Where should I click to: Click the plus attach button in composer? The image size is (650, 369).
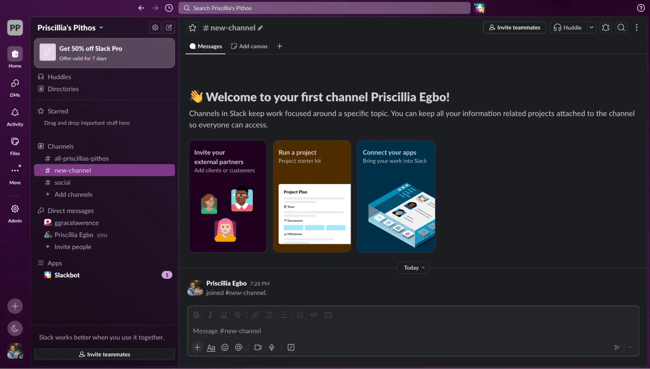[x=197, y=347]
